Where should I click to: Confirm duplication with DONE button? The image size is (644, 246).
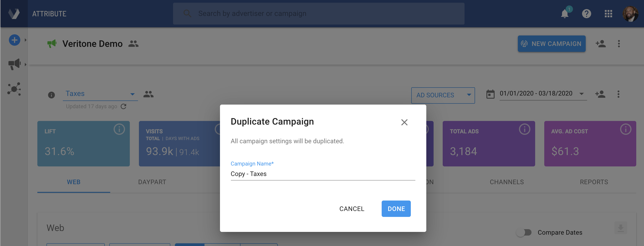396,208
